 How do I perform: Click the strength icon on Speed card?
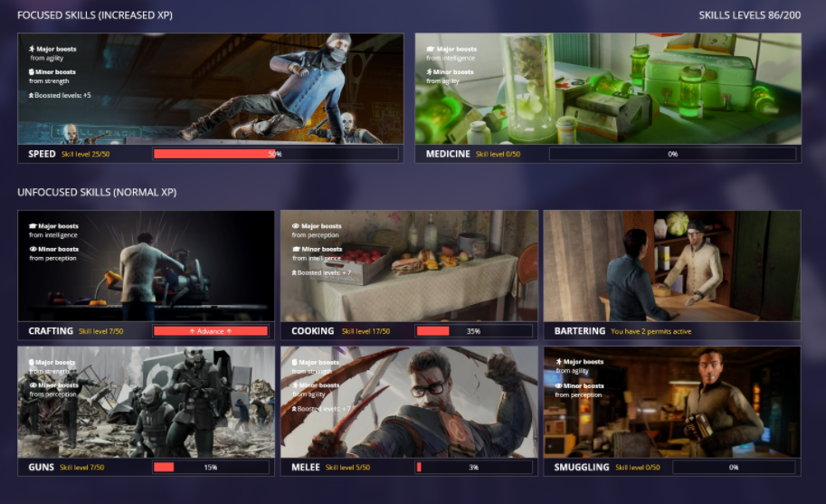click(x=32, y=72)
